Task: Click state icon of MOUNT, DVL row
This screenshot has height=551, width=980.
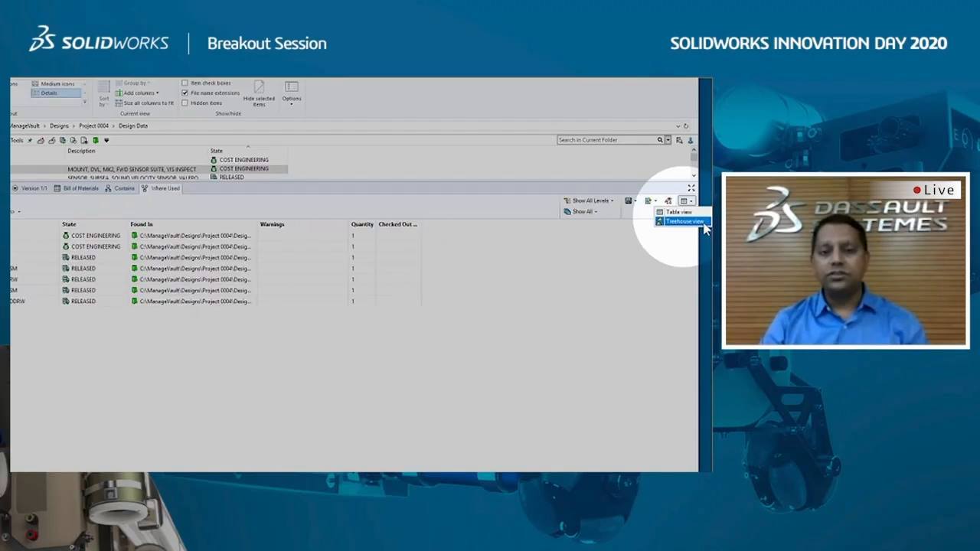Action: (x=214, y=169)
